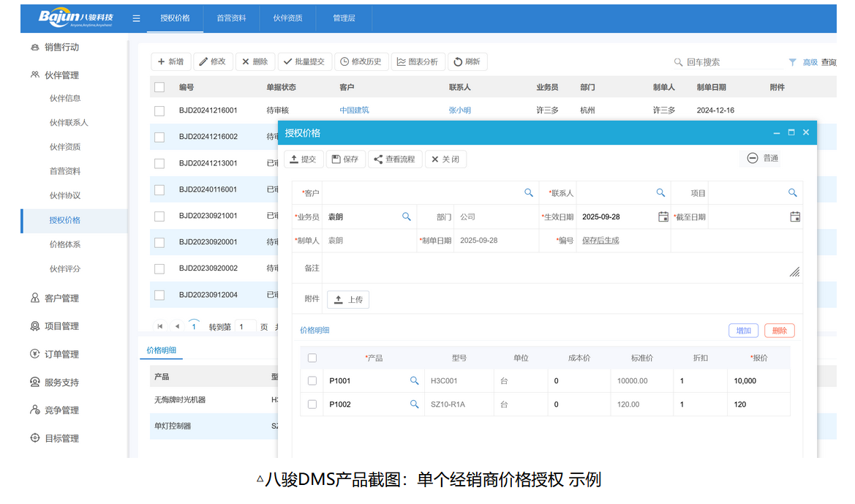Expand the 客户管理 sidebar menu
Screen dimensions: 855x504
coord(61,298)
